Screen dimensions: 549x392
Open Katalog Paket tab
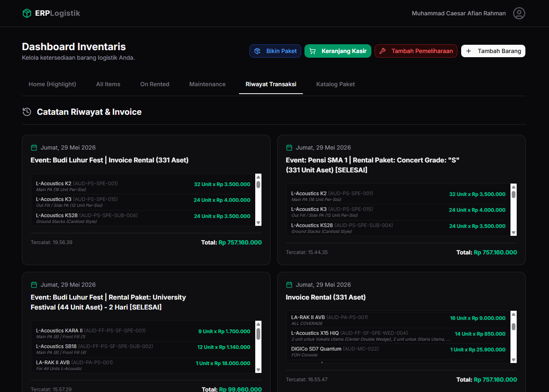[336, 84]
